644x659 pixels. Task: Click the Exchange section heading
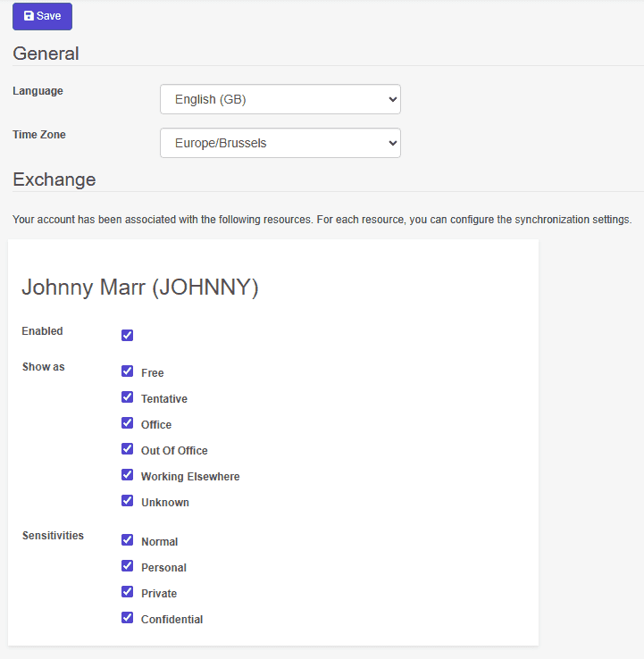(x=54, y=179)
